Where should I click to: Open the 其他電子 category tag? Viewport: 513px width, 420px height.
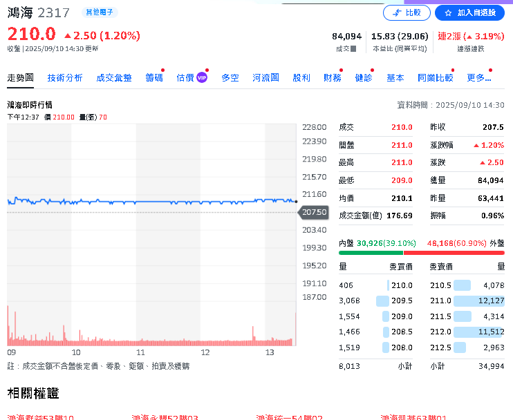point(100,12)
